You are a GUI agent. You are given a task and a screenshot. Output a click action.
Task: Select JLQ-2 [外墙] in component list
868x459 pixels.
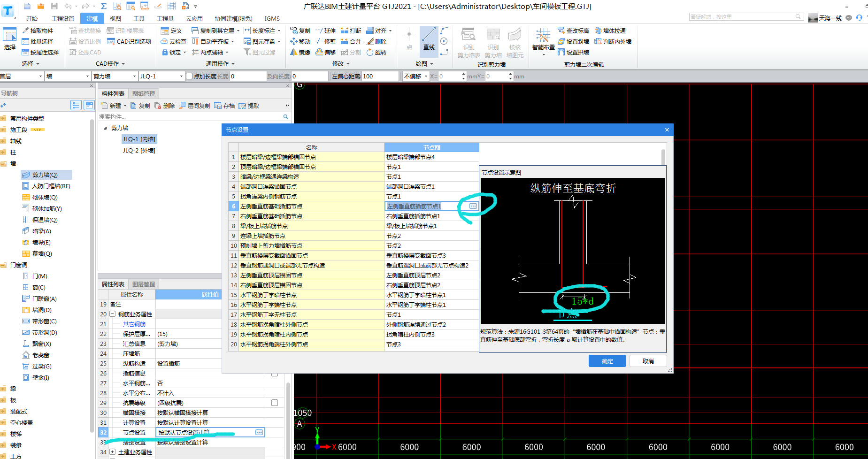pyautogui.click(x=138, y=150)
